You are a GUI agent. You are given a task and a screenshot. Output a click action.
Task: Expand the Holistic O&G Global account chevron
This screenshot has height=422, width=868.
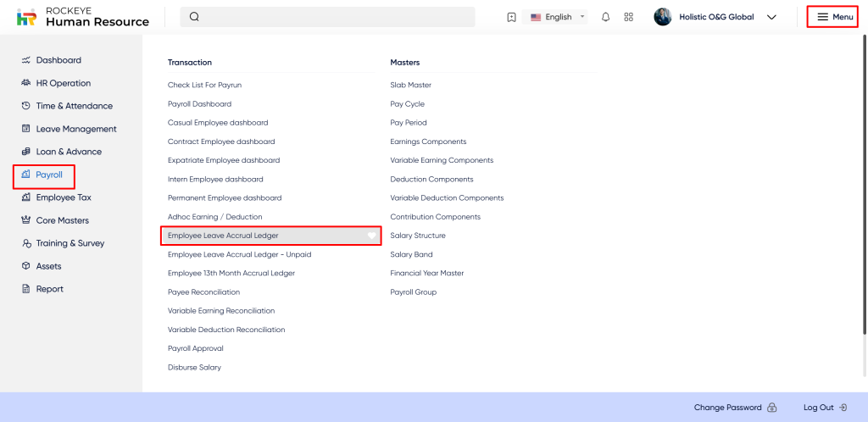[771, 17]
